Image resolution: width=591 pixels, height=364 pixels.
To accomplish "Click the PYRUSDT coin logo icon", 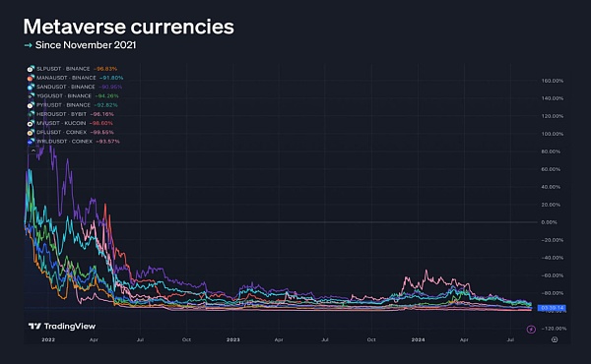I will 31,105.
